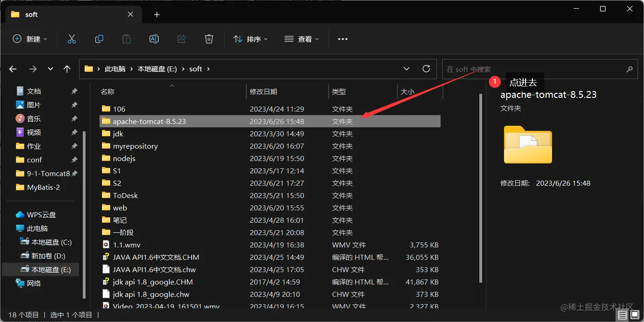Switch to large thumbnails view icon
The image size is (644, 322).
coord(635,316)
